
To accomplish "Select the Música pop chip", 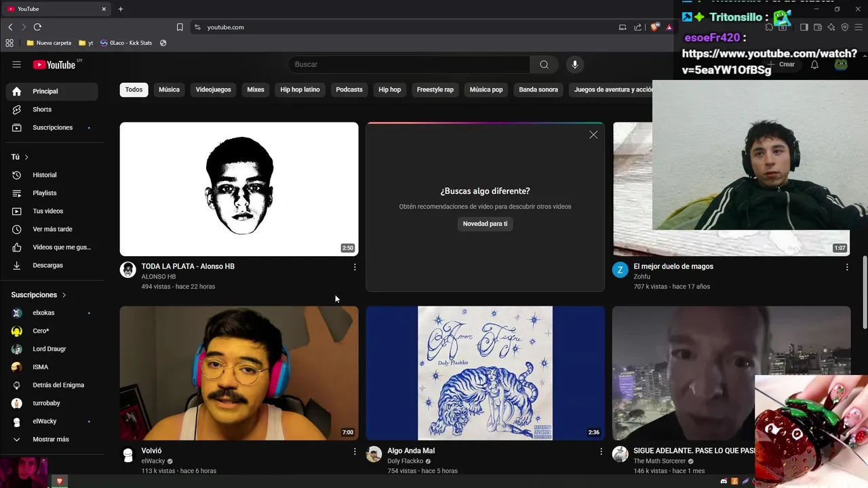I will tap(486, 89).
